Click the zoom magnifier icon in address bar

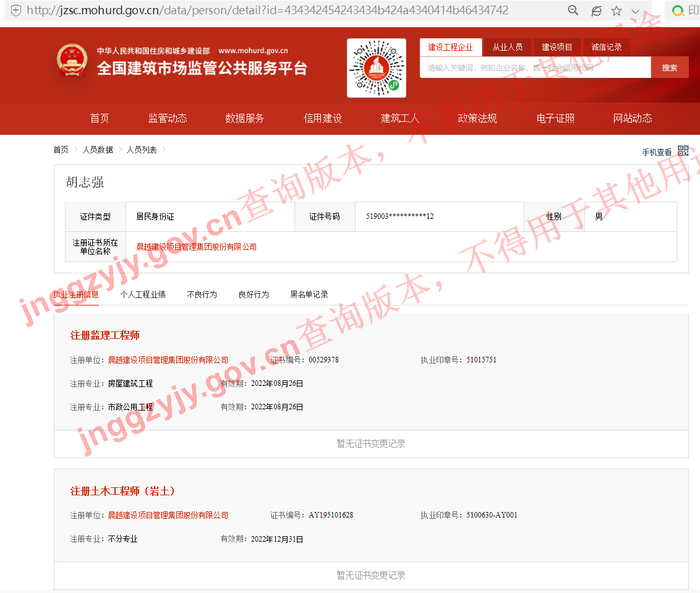[x=573, y=11]
